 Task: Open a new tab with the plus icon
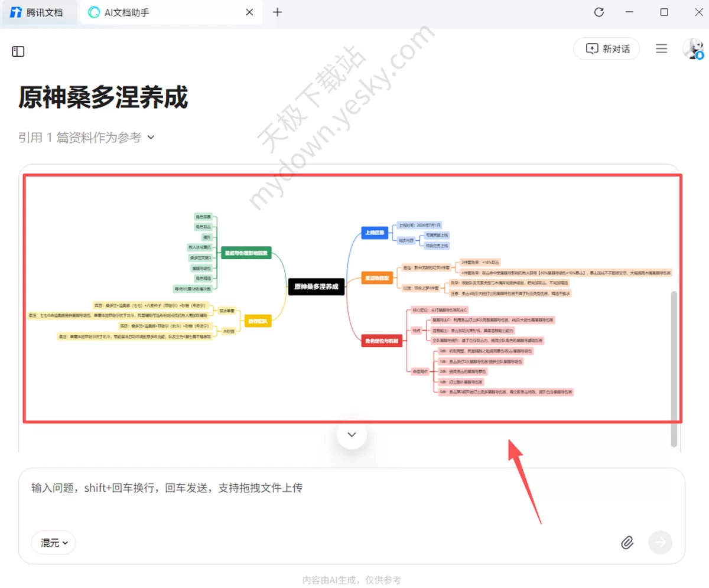coord(278,12)
